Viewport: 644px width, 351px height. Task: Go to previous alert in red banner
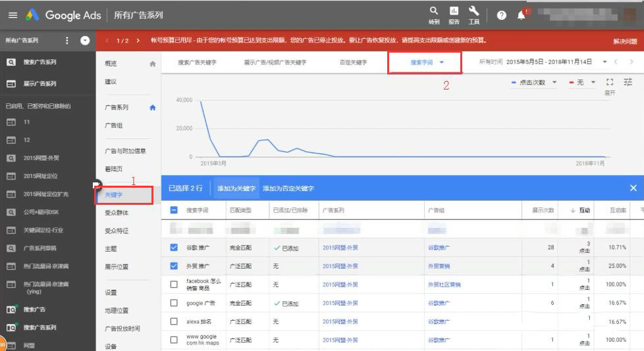coord(107,41)
